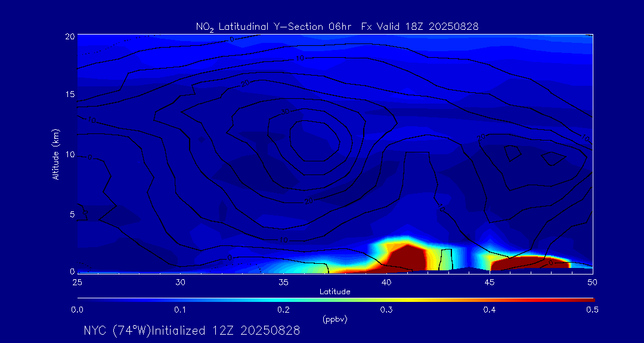Click the (ppbv) units label
The width and height of the screenshot is (644, 343).
(x=335, y=319)
